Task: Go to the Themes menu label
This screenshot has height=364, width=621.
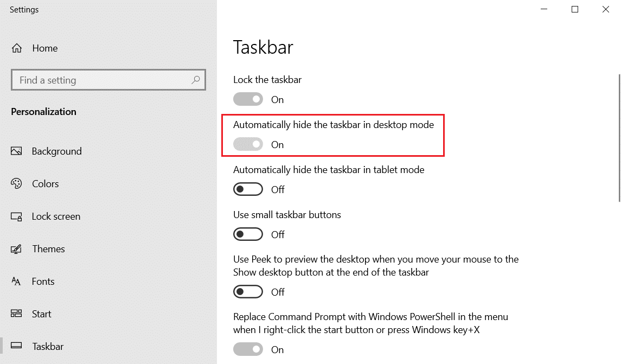Action: (48, 249)
